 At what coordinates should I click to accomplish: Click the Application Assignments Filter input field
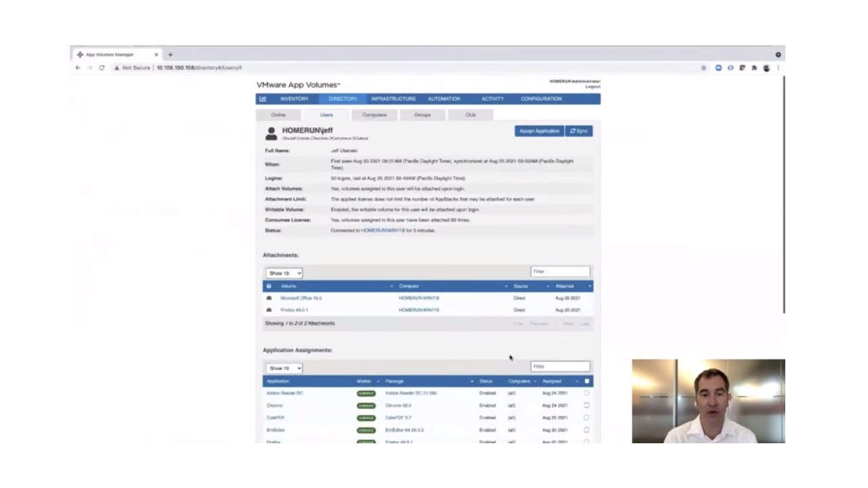[560, 367]
